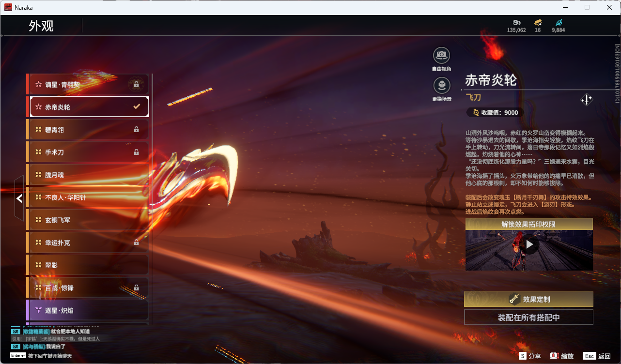Viewport: 621px width, 364px height.
Task: Click the quoted 引用 chat line
Action: click(x=55, y=339)
